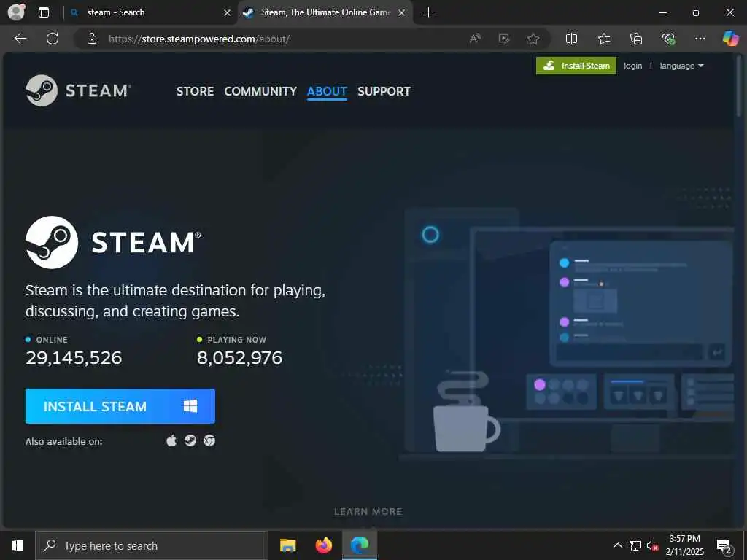Launch Firefox from the taskbar
The height and width of the screenshot is (560, 747).
323,545
